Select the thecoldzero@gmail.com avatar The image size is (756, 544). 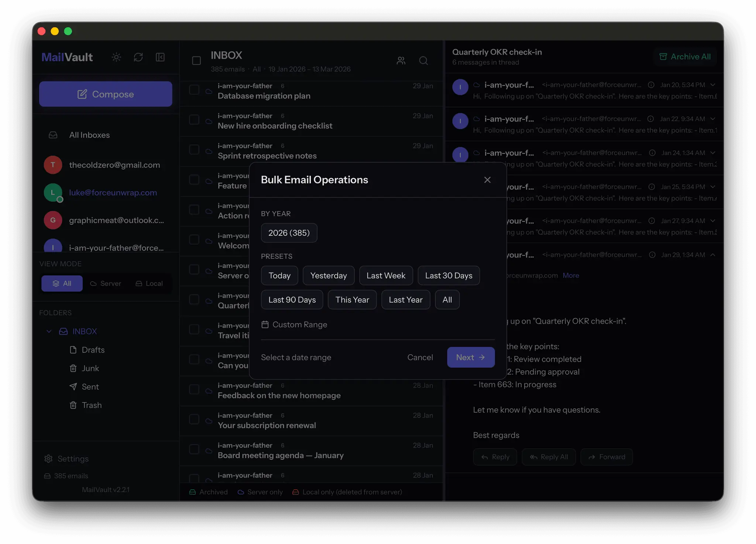point(53,165)
